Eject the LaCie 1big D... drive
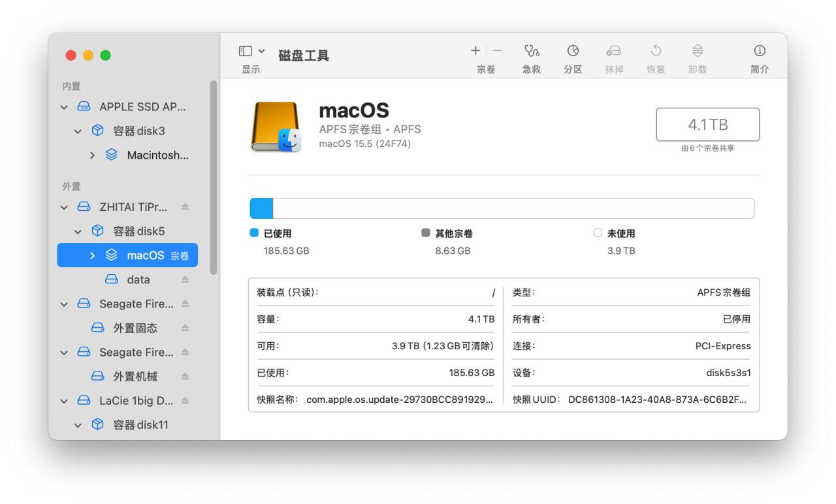 coord(185,401)
